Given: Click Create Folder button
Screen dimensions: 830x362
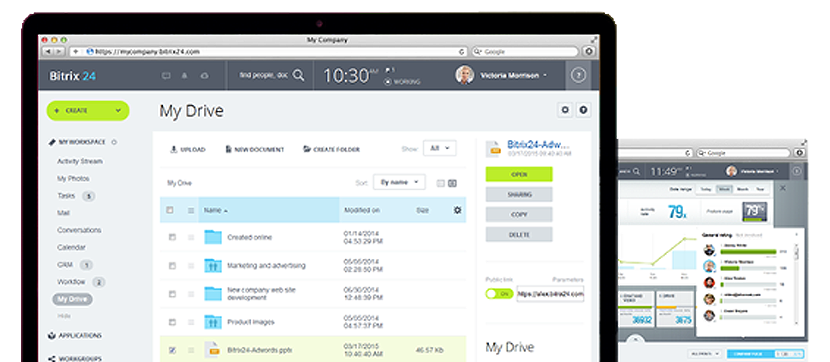Looking at the screenshot, I should (331, 150).
